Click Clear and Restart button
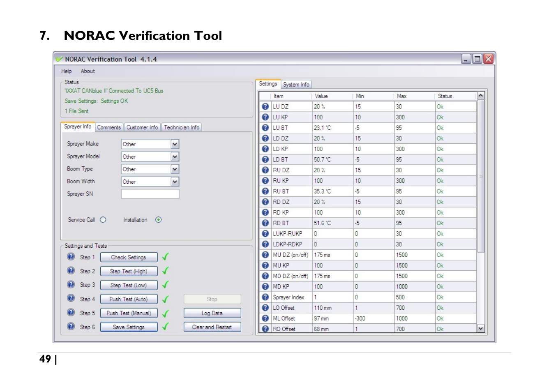 pyautogui.click(x=212, y=327)
